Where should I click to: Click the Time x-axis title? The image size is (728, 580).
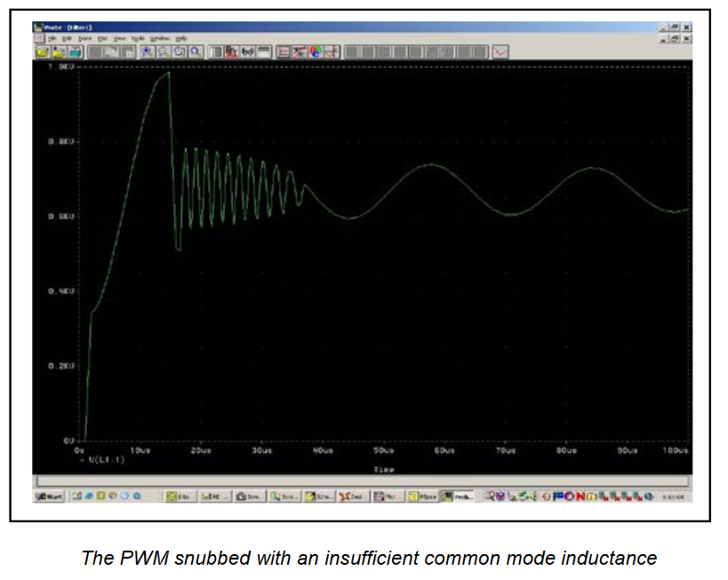384,470
